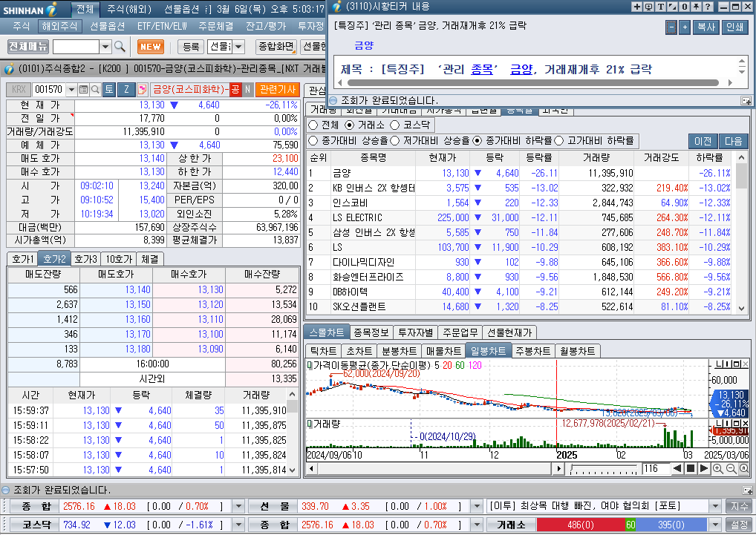The height and width of the screenshot is (535, 756).
Task: Click the 이전 previous button
Action: coord(703,141)
